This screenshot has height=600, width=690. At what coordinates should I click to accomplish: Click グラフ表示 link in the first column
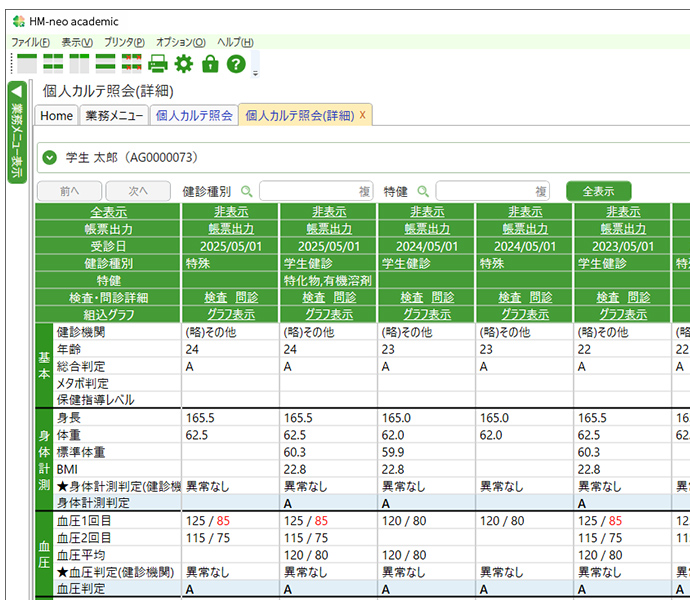click(231, 314)
